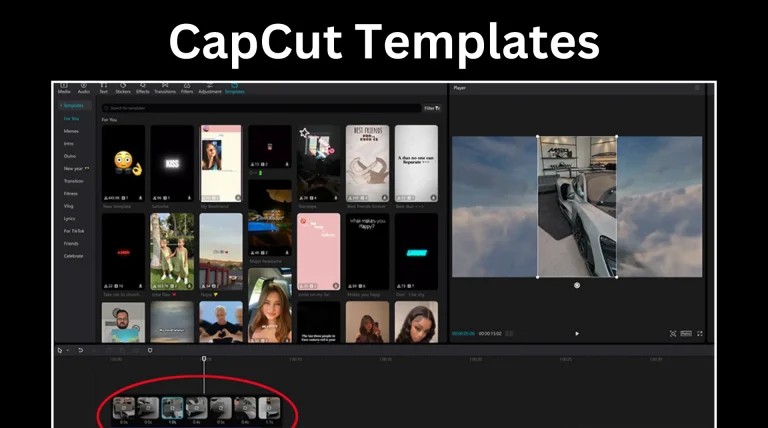This screenshot has height=428, width=768.
Task: Open the Media tab in top toolbar
Action: (x=64, y=88)
